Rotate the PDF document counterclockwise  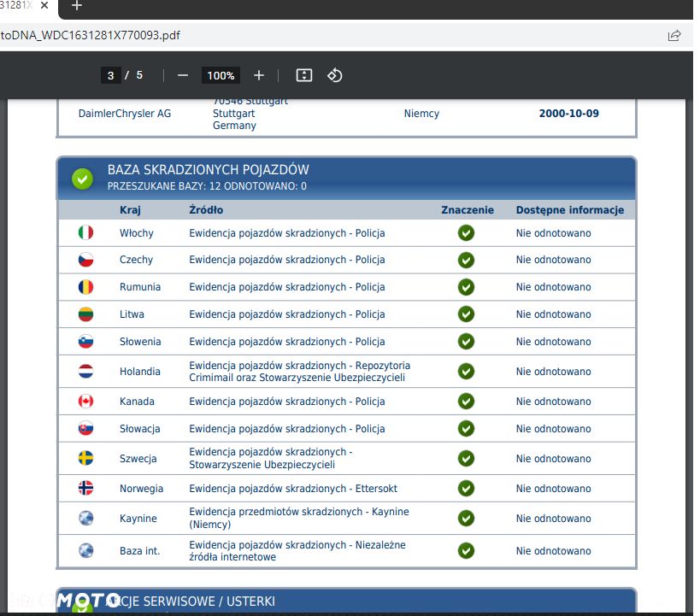tap(335, 75)
